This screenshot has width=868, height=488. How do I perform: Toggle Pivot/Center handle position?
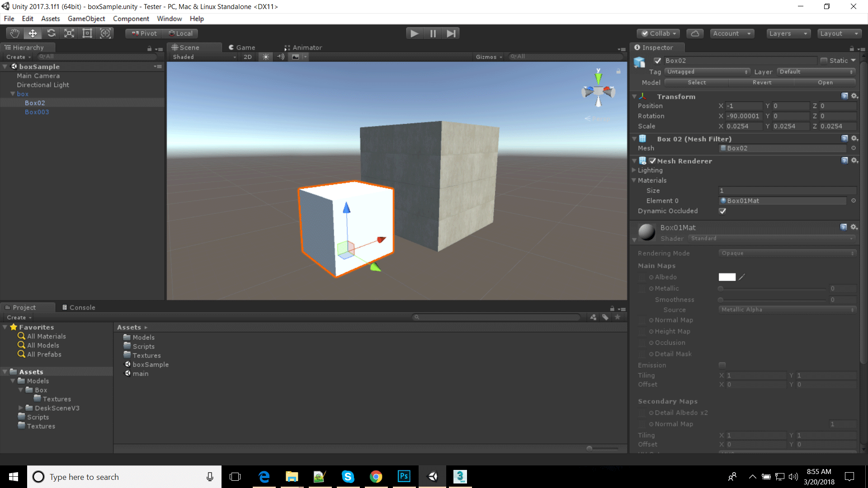click(144, 33)
